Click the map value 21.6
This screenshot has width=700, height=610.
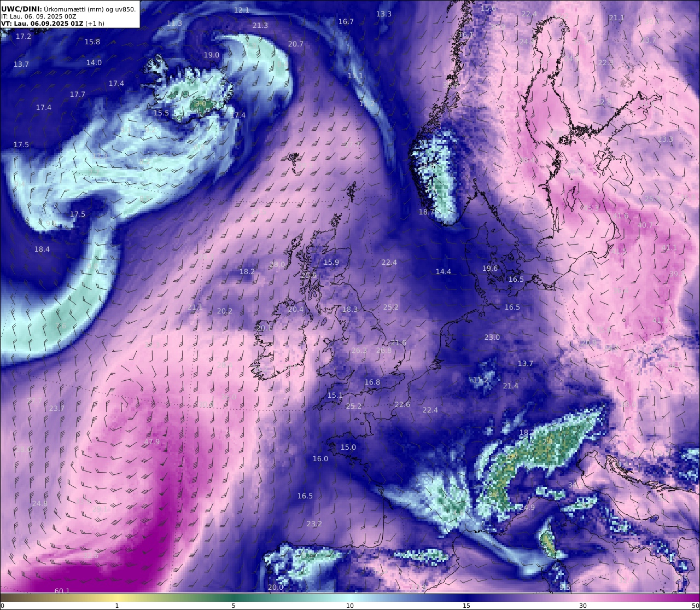pos(399,342)
